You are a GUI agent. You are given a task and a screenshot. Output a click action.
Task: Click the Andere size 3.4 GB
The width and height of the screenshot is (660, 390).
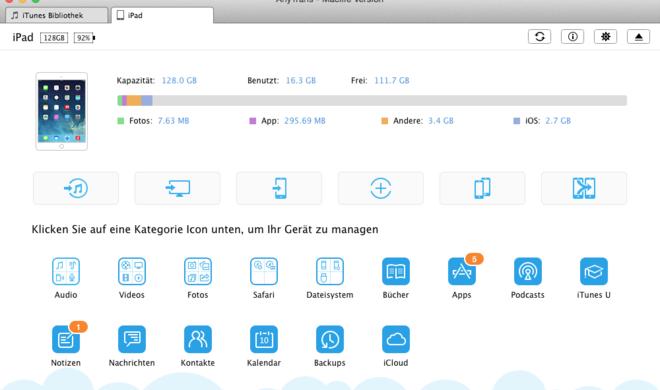(x=441, y=121)
